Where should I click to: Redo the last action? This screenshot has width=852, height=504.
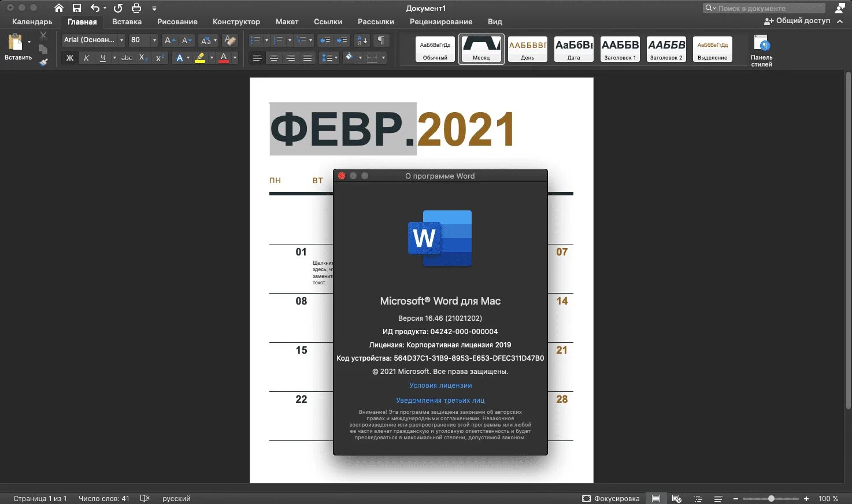click(118, 8)
